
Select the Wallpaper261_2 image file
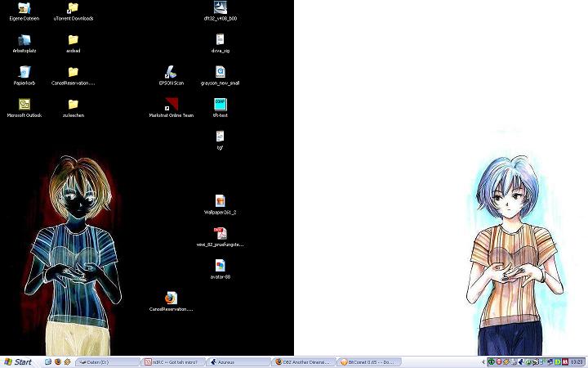tap(220, 204)
